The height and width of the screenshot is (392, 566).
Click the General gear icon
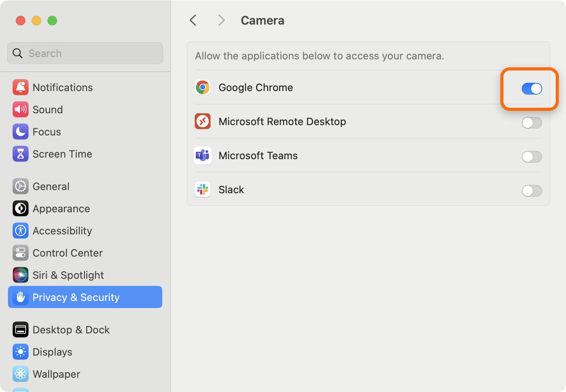[x=21, y=186]
